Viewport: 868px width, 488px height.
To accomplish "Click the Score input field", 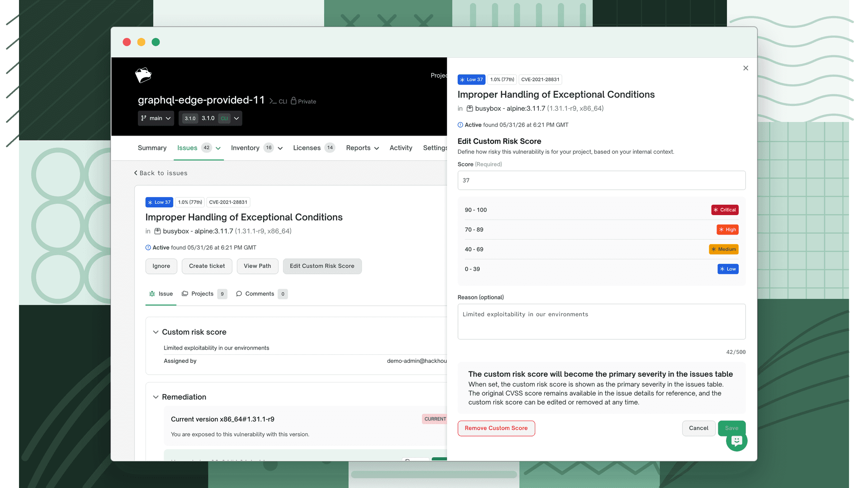I will tap(601, 180).
